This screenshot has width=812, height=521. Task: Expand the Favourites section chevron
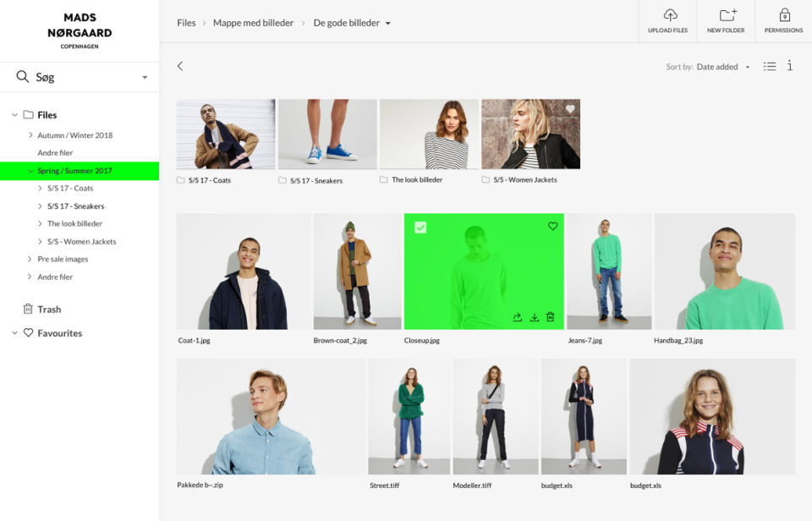point(14,332)
